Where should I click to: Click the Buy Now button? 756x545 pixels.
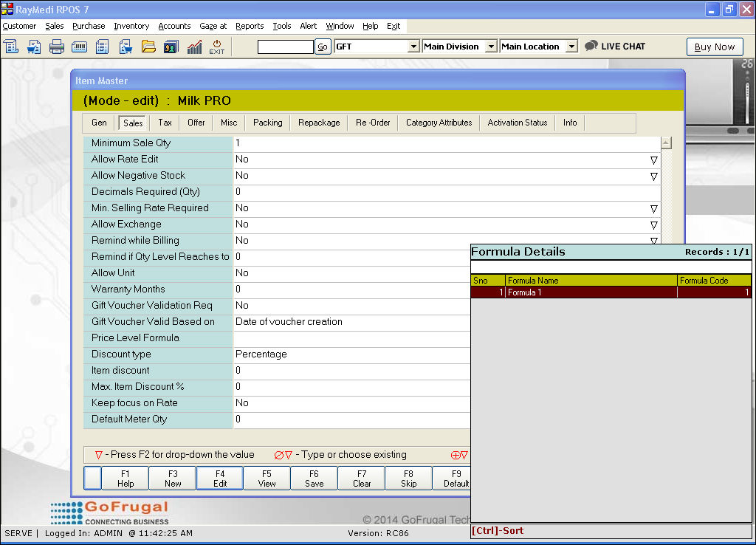pyautogui.click(x=715, y=47)
